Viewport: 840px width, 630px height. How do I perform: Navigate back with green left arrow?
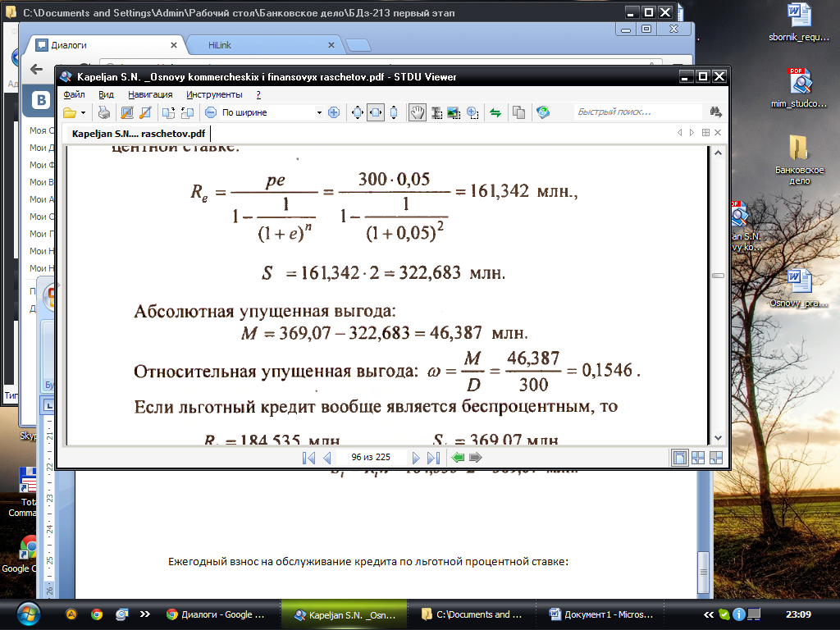[x=458, y=458]
